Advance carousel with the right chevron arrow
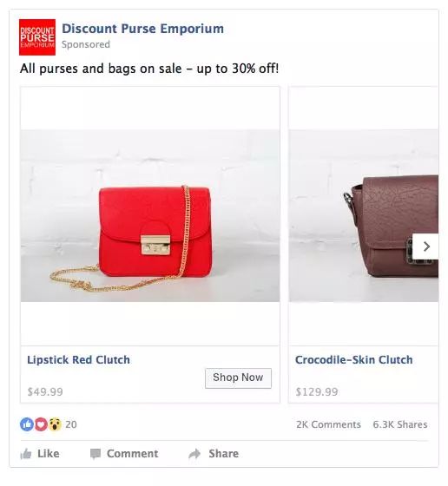 coord(425,246)
